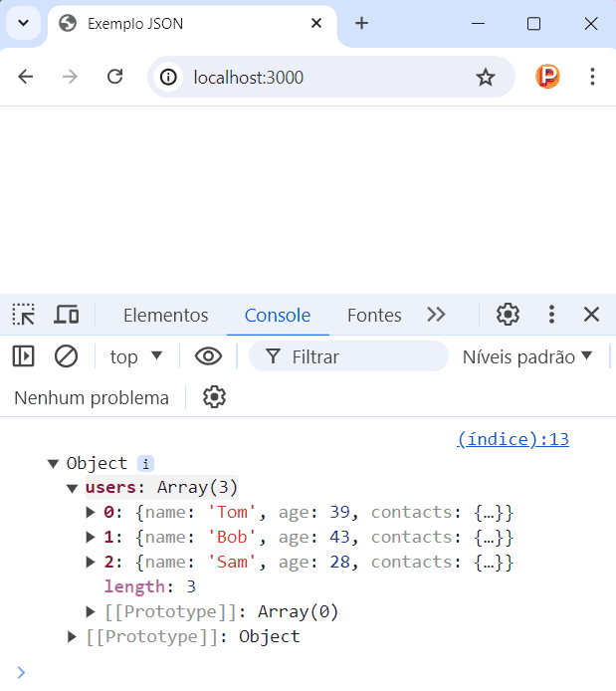The image size is (616, 691).
Task: Reload the localhost page
Action: (x=114, y=77)
